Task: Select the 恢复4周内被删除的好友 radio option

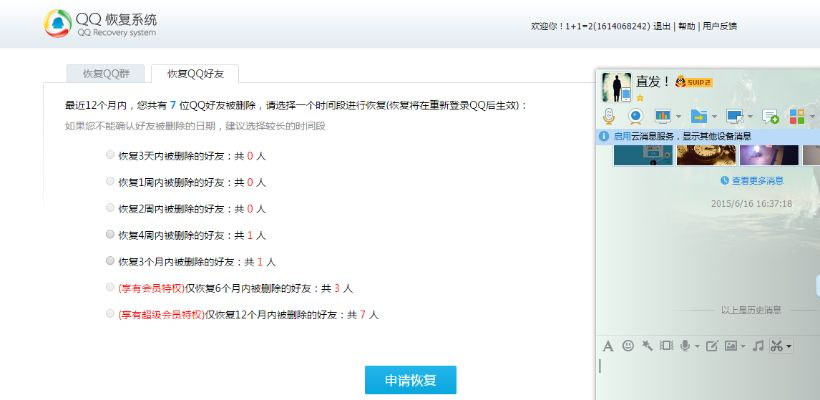Action: (x=109, y=234)
